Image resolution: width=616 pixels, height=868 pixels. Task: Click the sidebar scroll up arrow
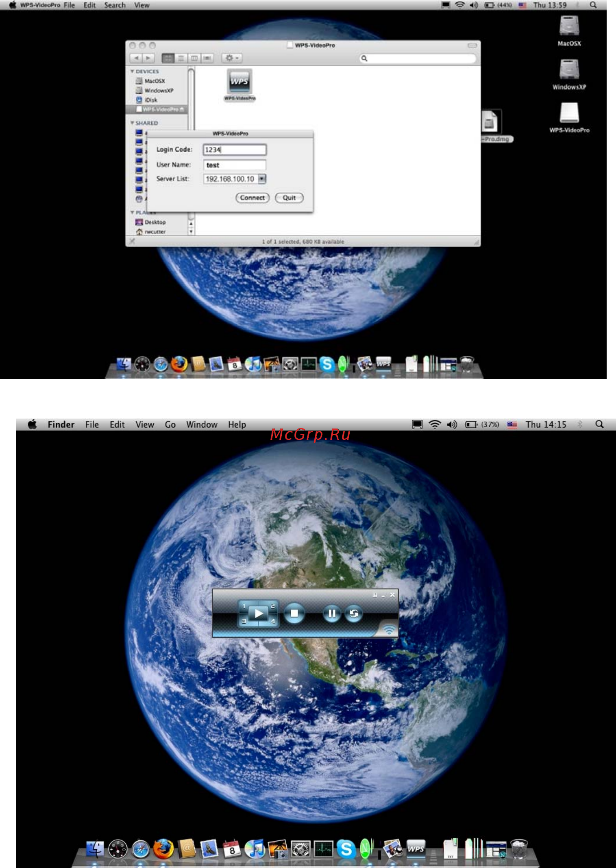pyautogui.click(x=191, y=224)
